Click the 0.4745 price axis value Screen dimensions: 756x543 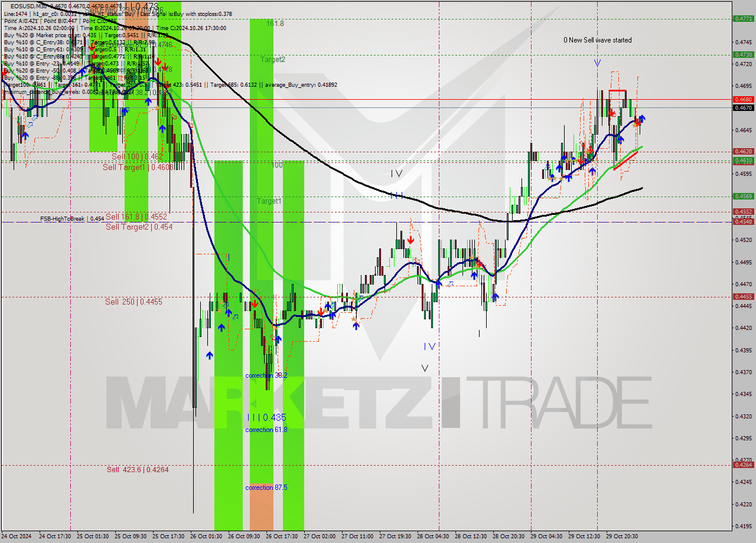(744, 41)
